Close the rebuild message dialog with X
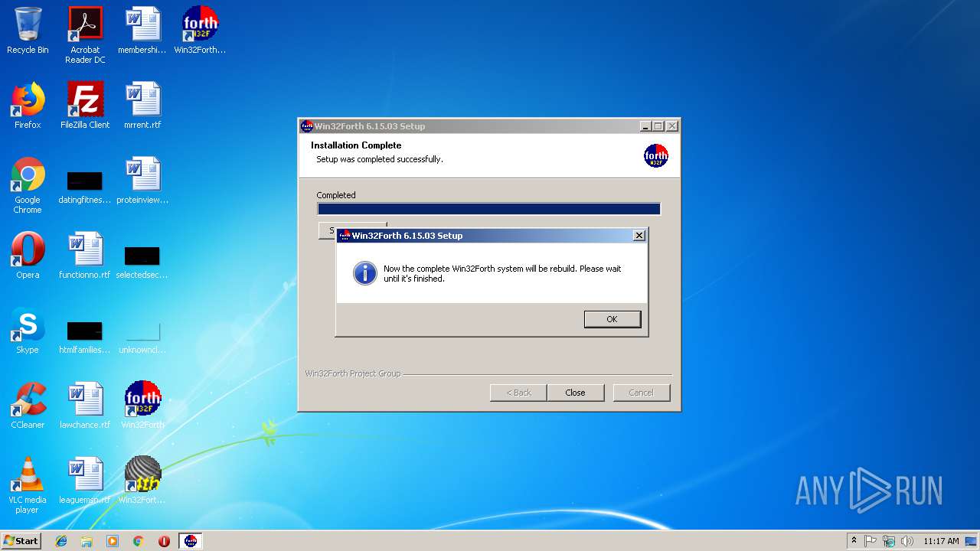The height and width of the screenshot is (551, 980). pos(639,236)
